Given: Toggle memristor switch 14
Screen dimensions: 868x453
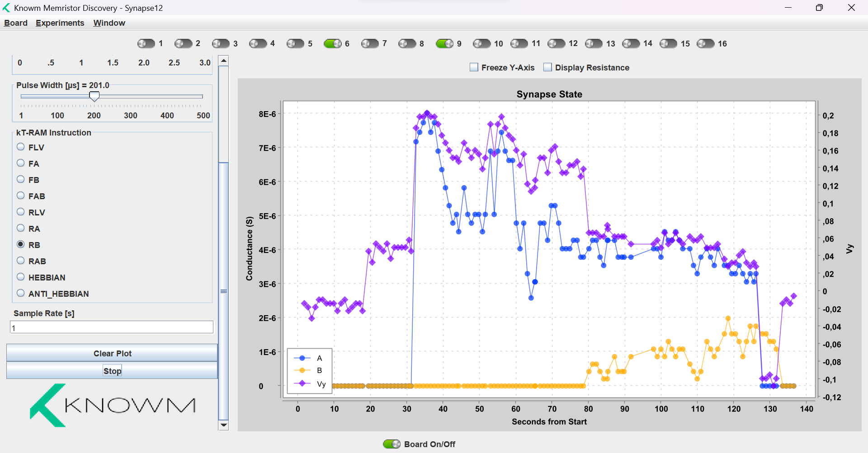Looking at the screenshot, I should [631, 43].
